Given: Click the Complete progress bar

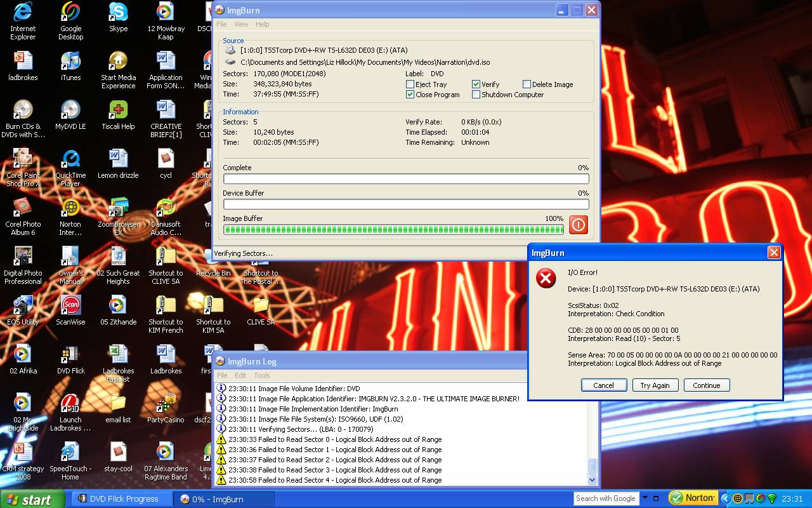Looking at the screenshot, I should 406,179.
